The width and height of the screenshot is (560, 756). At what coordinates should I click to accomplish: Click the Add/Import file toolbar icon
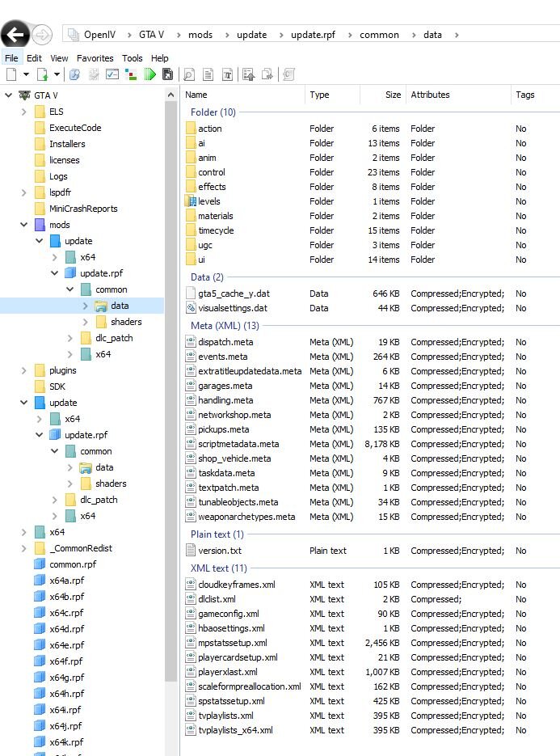[x=42, y=74]
